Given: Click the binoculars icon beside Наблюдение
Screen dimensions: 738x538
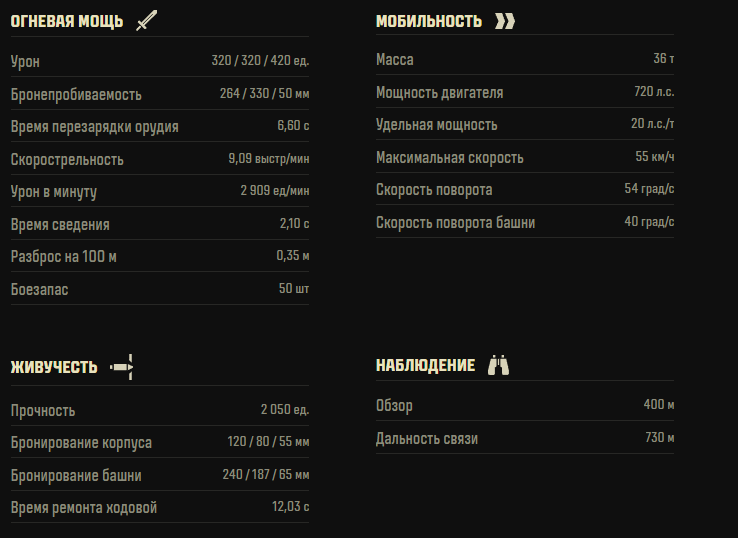Looking at the screenshot, I should 498,365.
